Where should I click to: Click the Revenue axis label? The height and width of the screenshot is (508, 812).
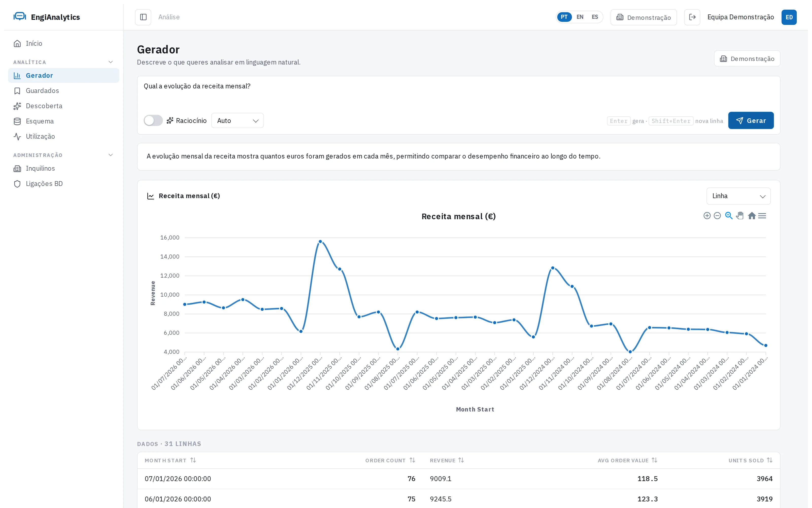tap(153, 293)
